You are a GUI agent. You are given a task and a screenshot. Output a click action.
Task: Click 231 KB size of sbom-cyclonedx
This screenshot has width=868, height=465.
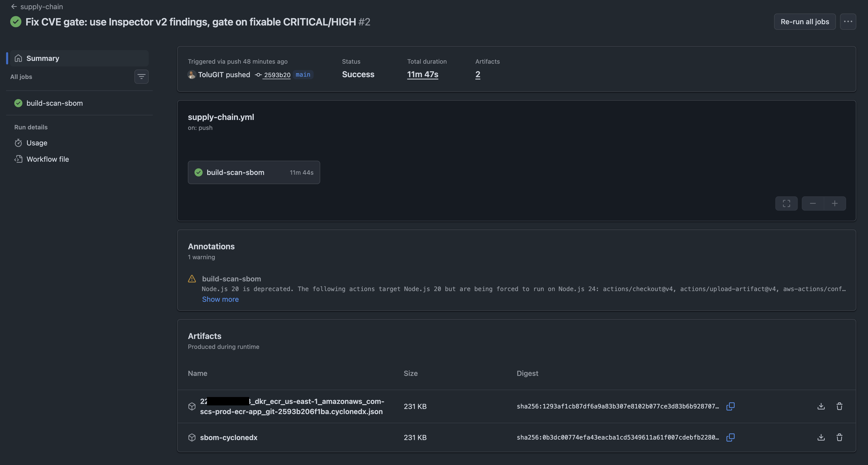point(415,437)
